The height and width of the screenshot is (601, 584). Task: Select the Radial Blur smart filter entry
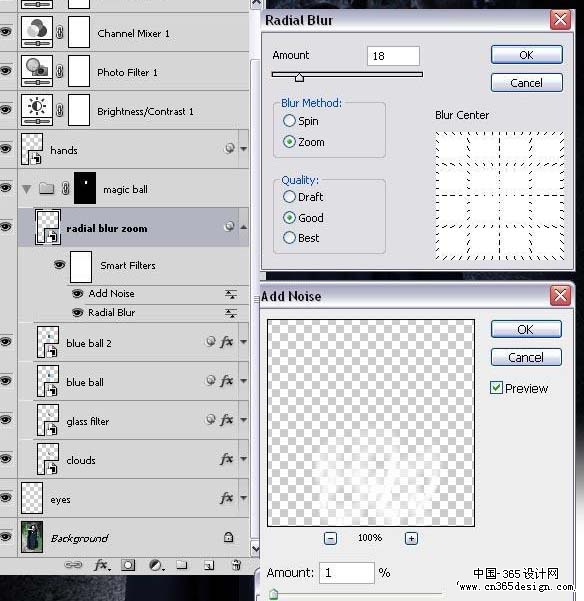[x=112, y=313]
